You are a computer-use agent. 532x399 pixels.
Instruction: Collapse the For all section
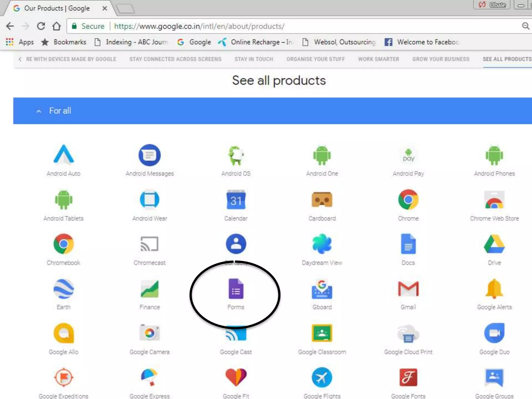point(39,111)
